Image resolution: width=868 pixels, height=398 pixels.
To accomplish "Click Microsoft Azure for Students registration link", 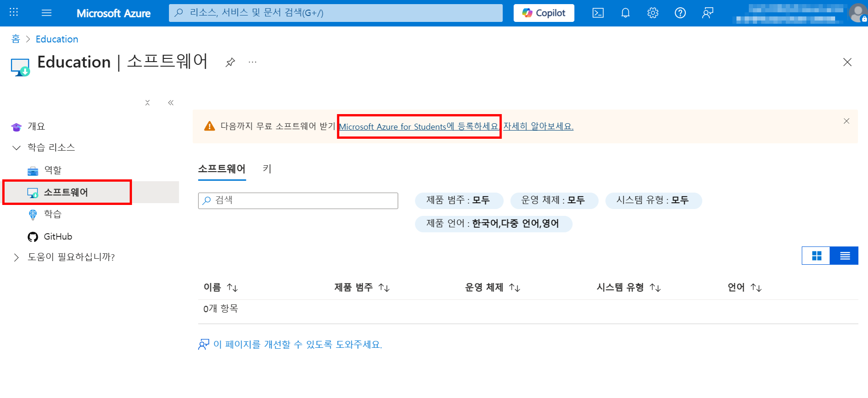I will (419, 126).
